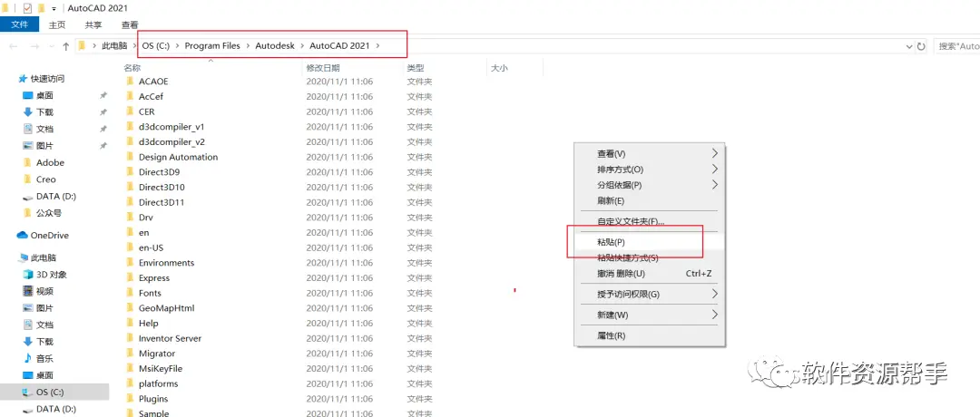Image resolution: width=980 pixels, height=417 pixels.
Task: Select the d3dcompiler_v1 folder icon
Action: (130, 127)
